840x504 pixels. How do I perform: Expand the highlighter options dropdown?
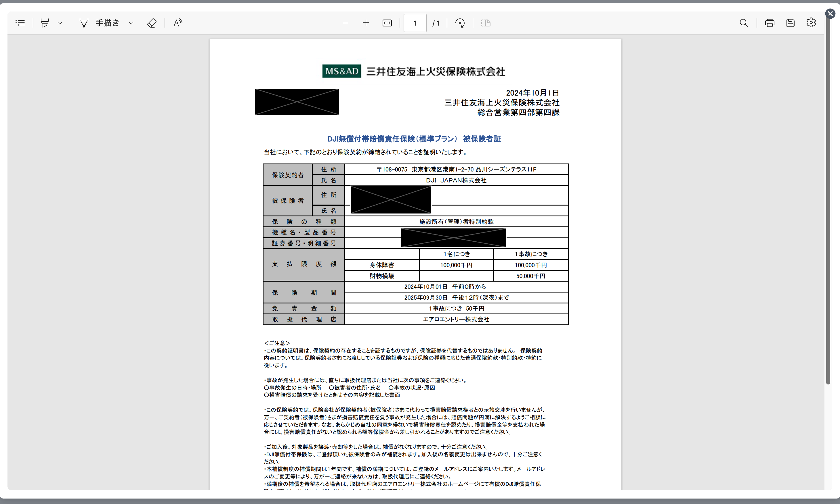coord(60,23)
